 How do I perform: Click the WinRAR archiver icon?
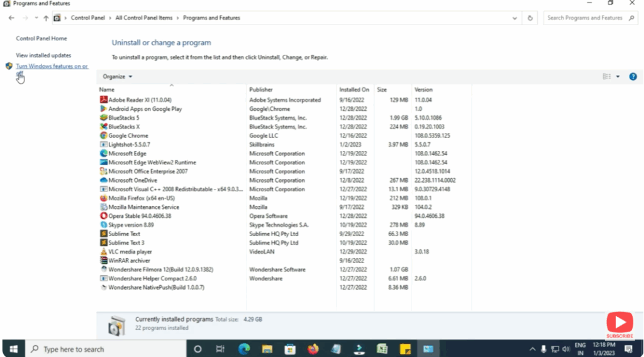point(104,260)
